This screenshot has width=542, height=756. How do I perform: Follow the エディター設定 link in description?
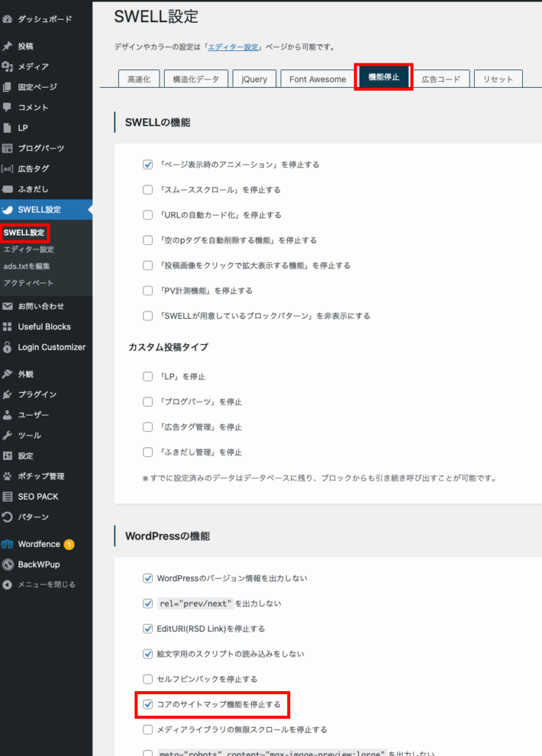pyautogui.click(x=233, y=47)
